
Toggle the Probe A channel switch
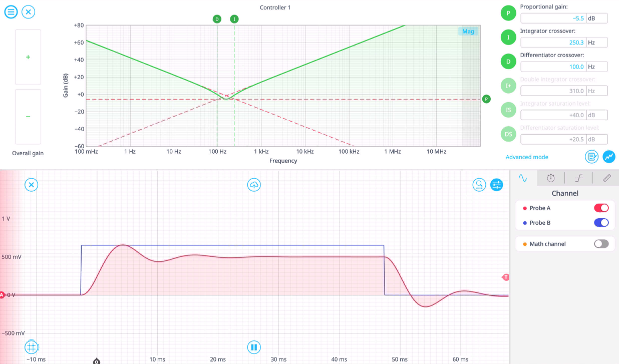tap(601, 208)
